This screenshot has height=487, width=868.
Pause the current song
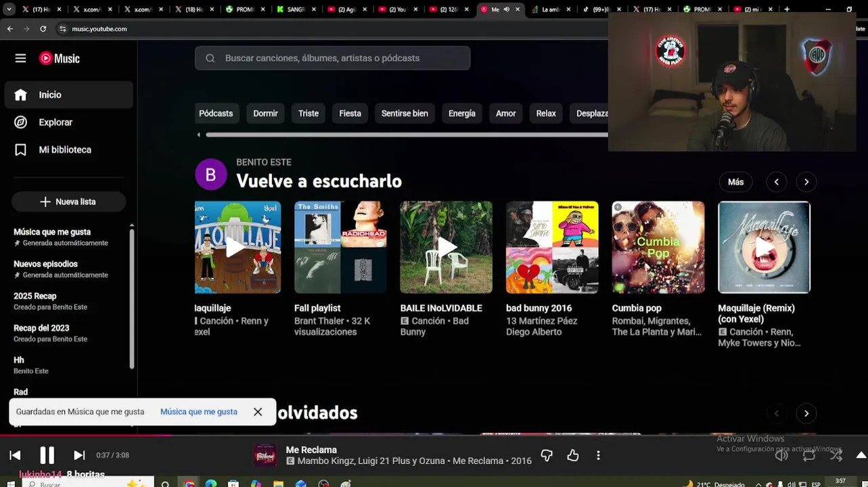(47, 455)
